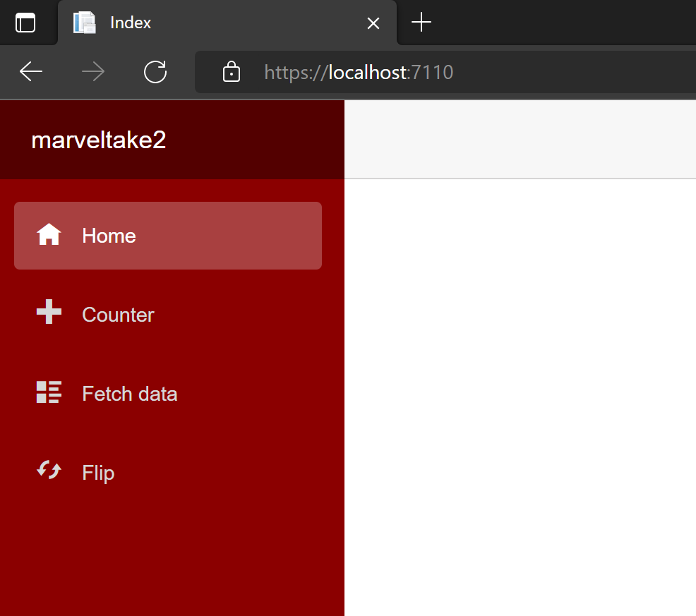Open a new browser tab
Image resolution: width=696 pixels, height=616 pixels.
[421, 22]
